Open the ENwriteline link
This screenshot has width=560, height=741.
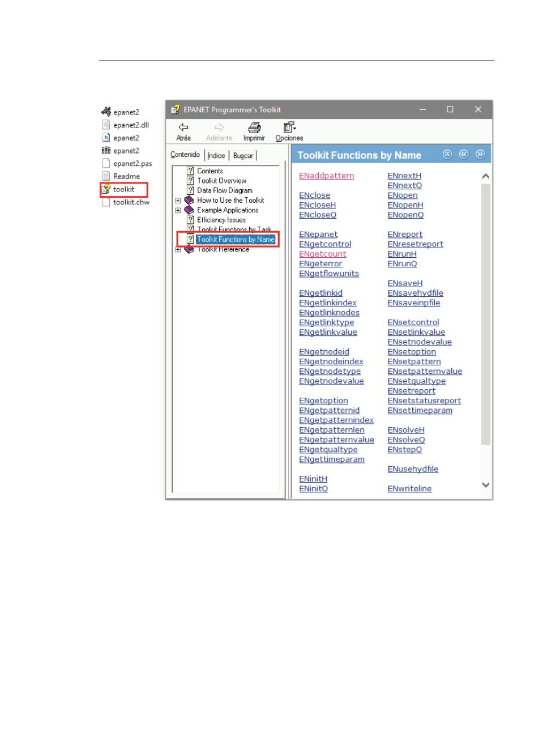tap(409, 488)
